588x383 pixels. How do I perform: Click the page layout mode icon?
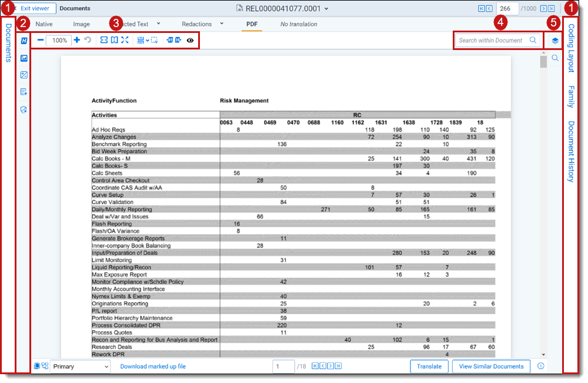pos(141,40)
